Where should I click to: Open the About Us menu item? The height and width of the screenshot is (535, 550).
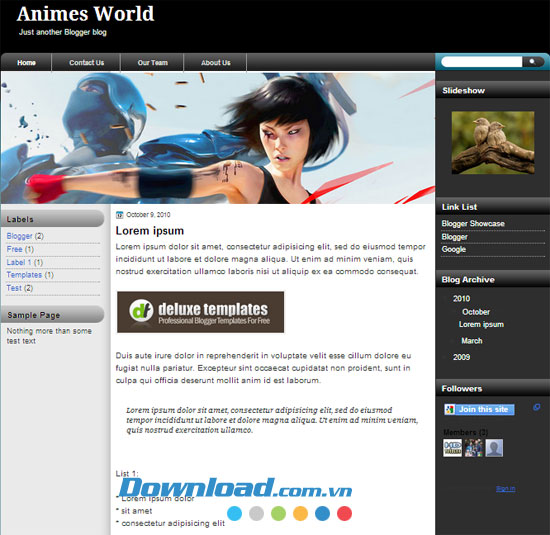point(215,62)
